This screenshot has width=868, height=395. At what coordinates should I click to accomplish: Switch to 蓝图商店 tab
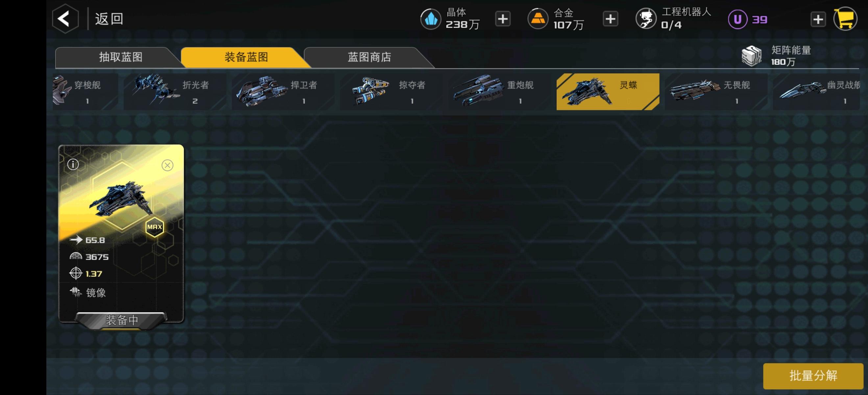tap(369, 57)
